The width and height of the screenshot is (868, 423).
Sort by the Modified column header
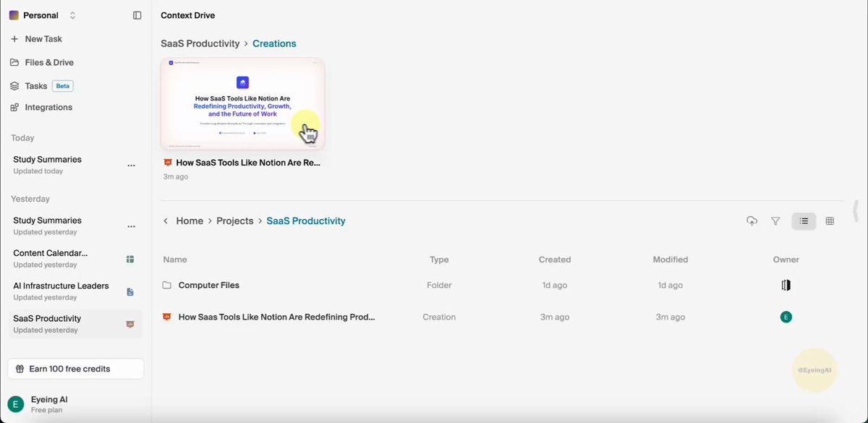(671, 260)
